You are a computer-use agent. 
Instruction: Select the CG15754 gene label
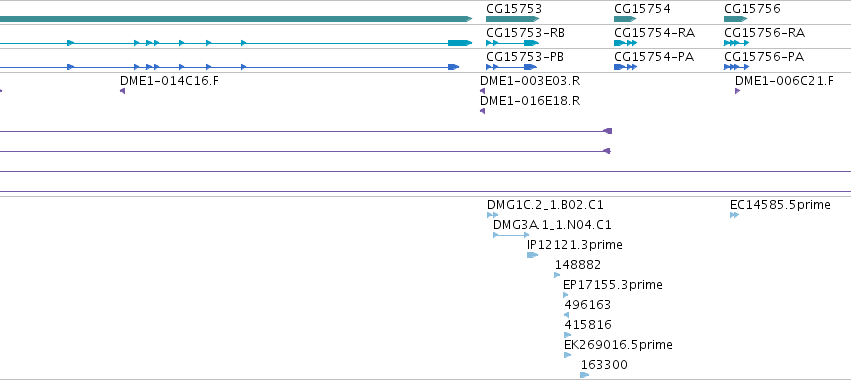tap(642, 9)
